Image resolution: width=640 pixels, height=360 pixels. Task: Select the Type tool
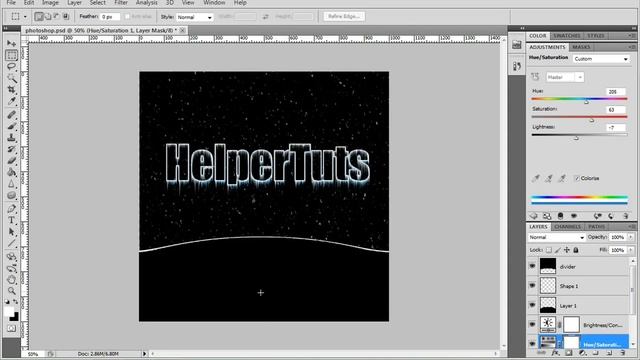click(11, 220)
